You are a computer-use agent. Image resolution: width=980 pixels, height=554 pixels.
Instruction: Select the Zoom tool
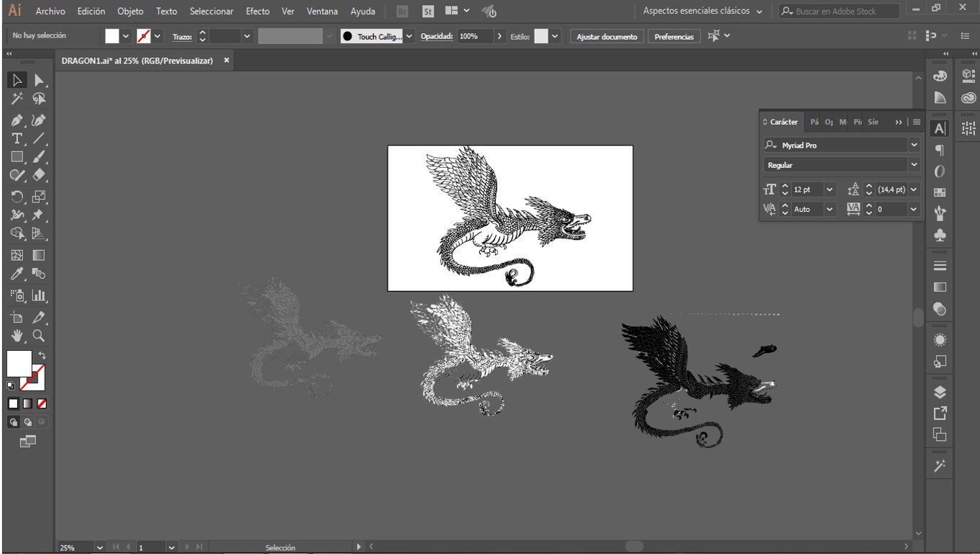[39, 335]
